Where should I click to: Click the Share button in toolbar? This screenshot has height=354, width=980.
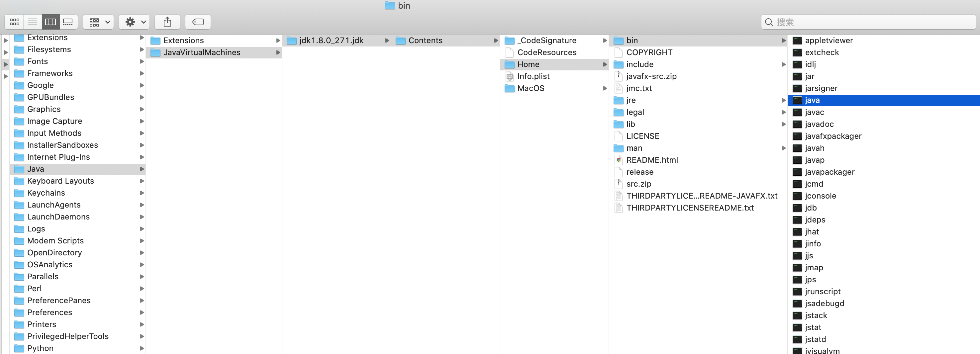click(167, 22)
